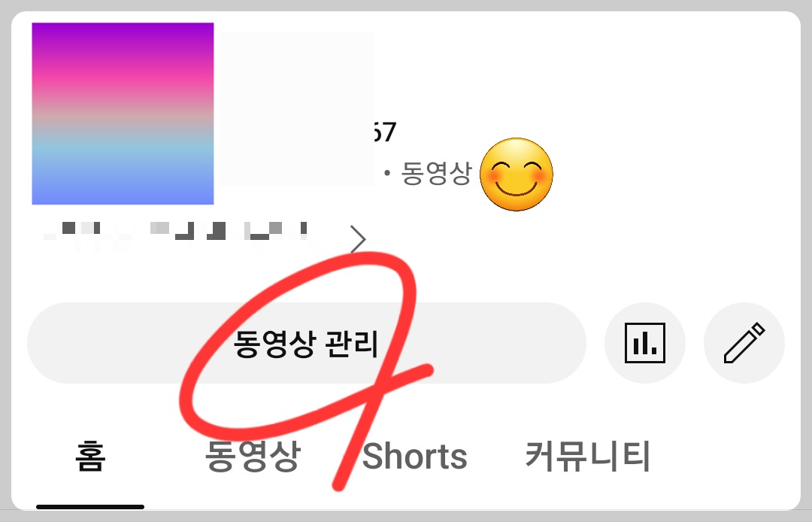Click the smiling blush emoji
812x522 pixels.
tap(517, 175)
